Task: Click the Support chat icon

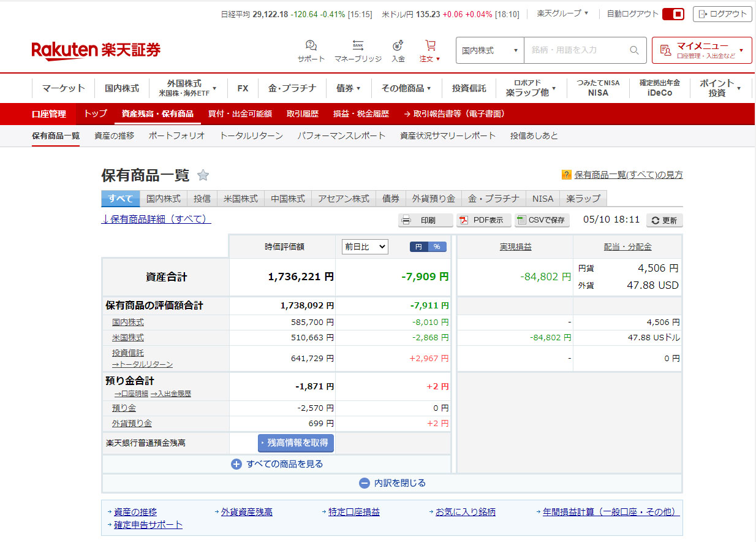Action: pos(311,46)
